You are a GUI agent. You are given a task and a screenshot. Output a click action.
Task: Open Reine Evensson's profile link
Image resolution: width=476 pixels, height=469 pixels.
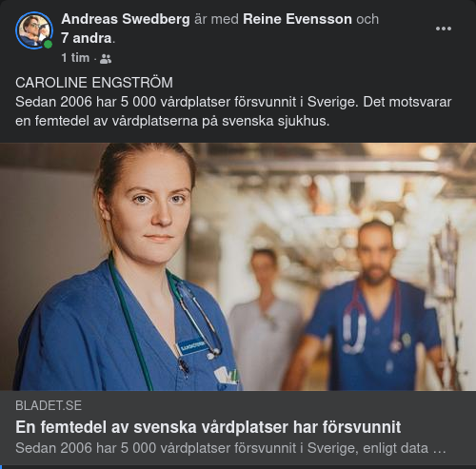[297, 19]
